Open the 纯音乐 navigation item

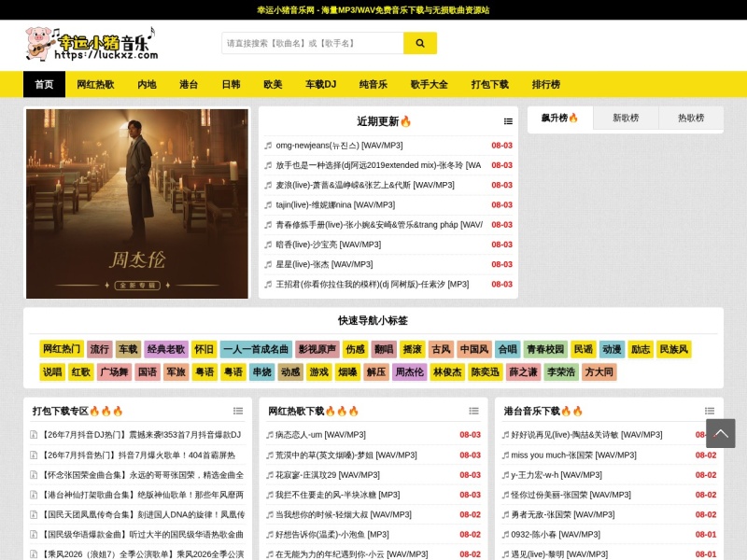[373, 84]
